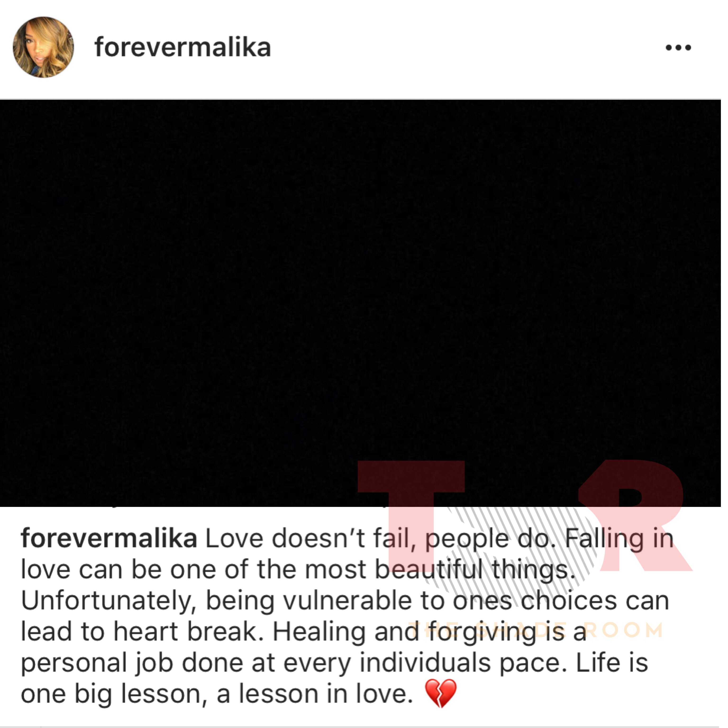Tap the phrase "a lesson in love"
This screenshot has height=728, width=728.
click(x=315, y=694)
